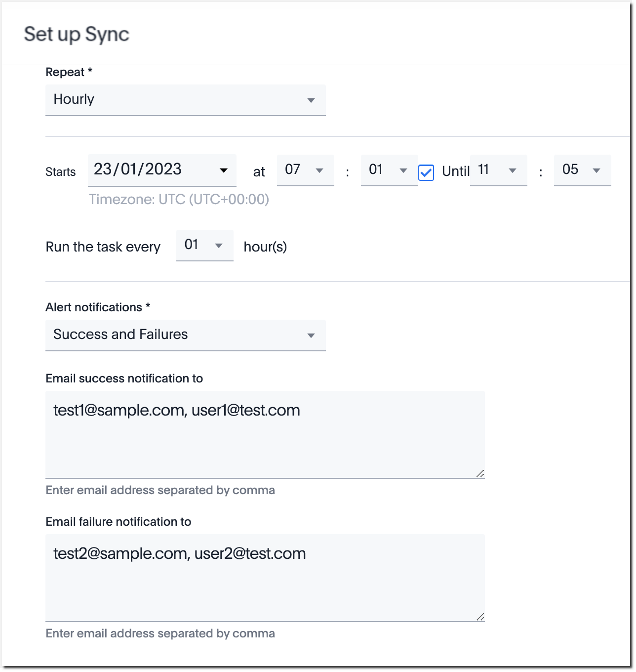Screen dimensions: 636x672
Task: Open the Until minute dropdown showing 05
Action: click(x=582, y=170)
